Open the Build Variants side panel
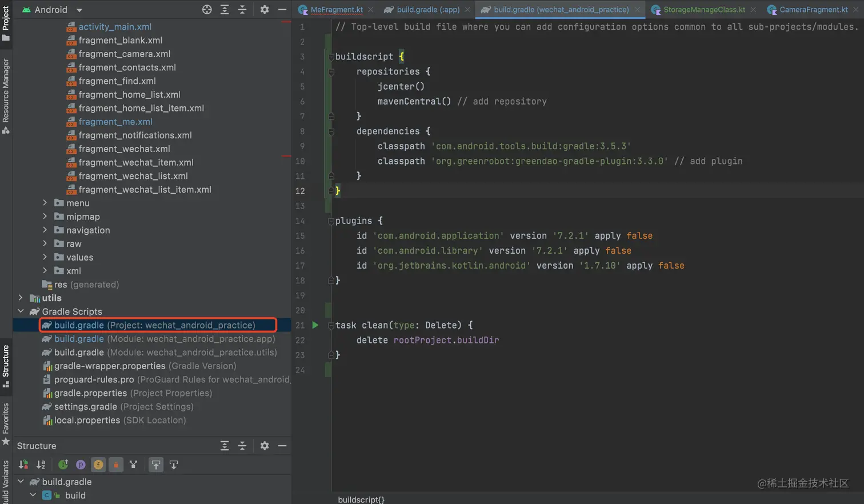 [6, 483]
